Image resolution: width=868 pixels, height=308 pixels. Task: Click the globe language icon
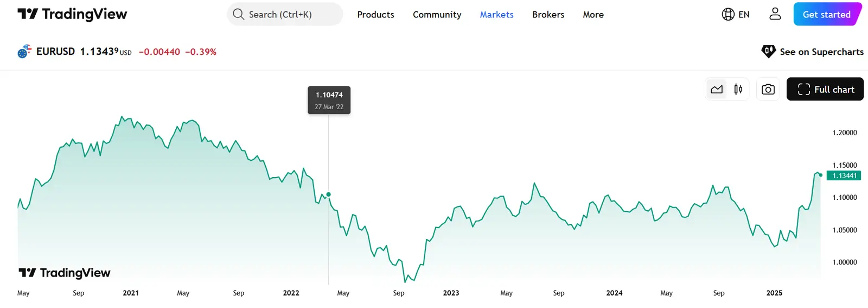click(x=728, y=15)
